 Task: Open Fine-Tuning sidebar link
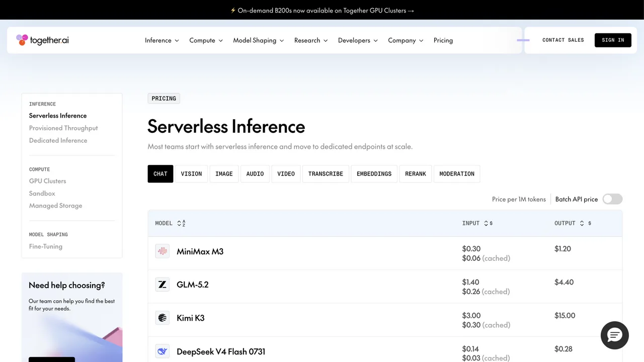click(46, 246)
